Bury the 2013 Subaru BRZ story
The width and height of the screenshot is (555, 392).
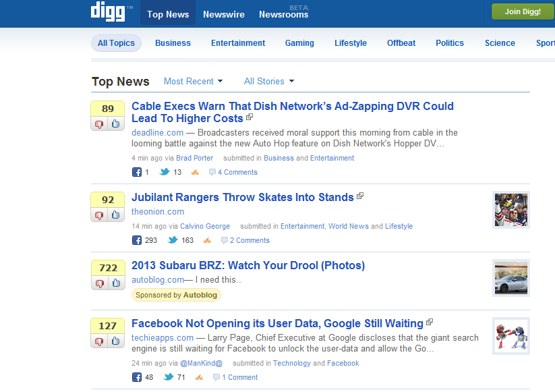pyautogui.click(x=99, y=283)
